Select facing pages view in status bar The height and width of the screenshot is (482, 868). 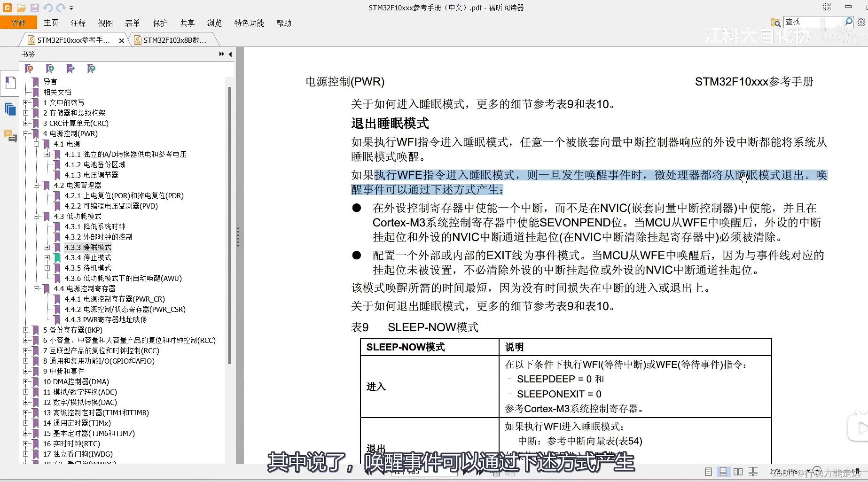(x=738, y=472)
